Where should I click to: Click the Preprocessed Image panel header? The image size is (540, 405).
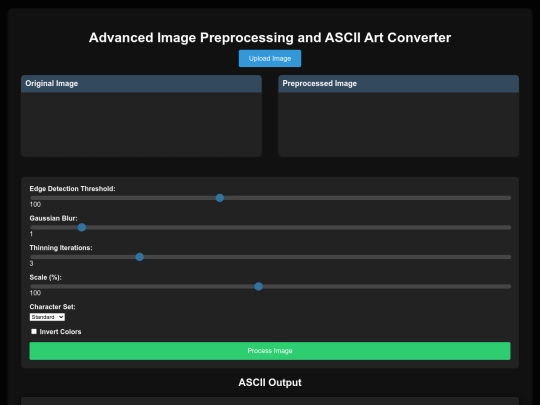[398, 84]
